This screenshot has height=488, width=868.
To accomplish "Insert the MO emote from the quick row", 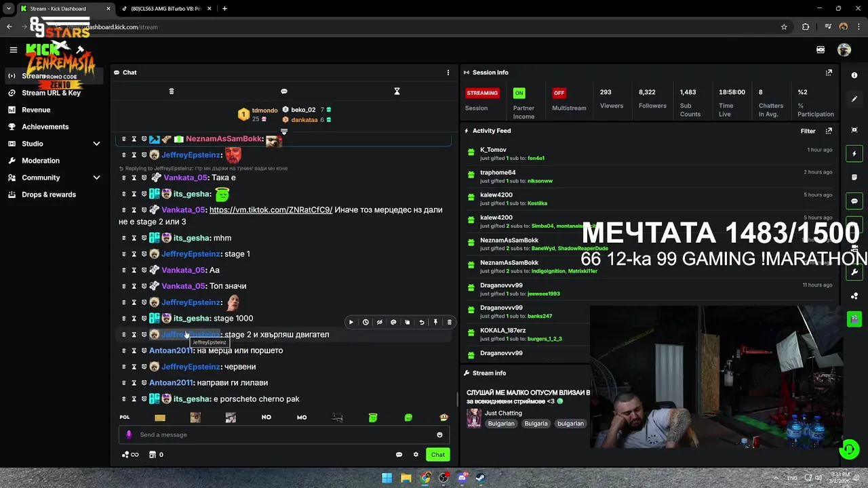I will 302,418.
